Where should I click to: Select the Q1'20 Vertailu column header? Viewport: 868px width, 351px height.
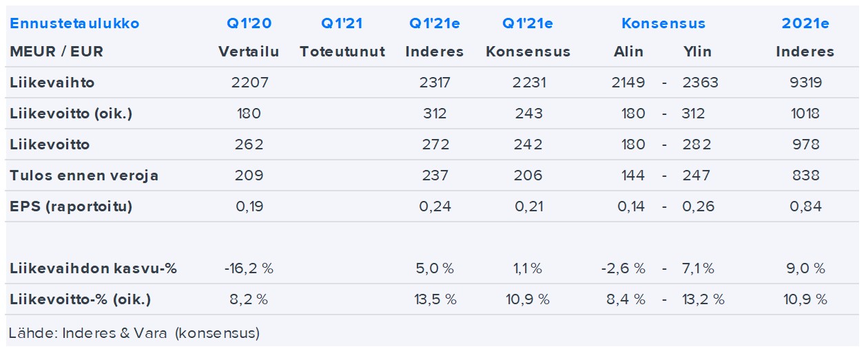pos(249,23)
